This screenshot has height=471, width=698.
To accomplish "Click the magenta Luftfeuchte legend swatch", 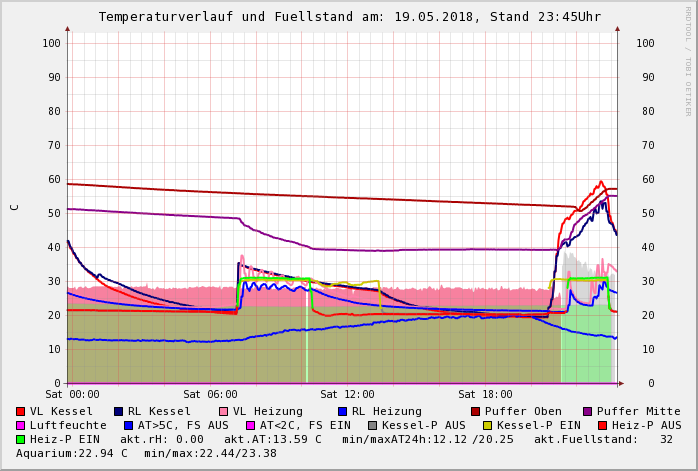I will (x=21, y=425).
